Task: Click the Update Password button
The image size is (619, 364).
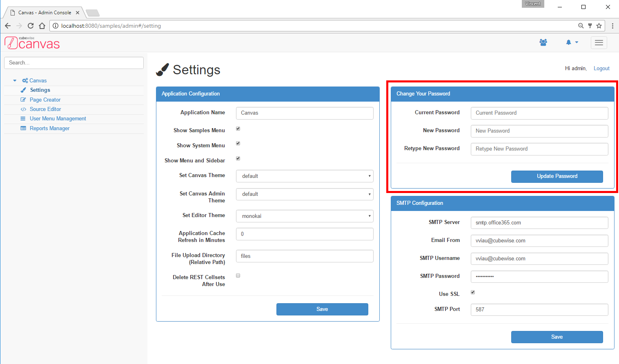Action: click(557, 176)
